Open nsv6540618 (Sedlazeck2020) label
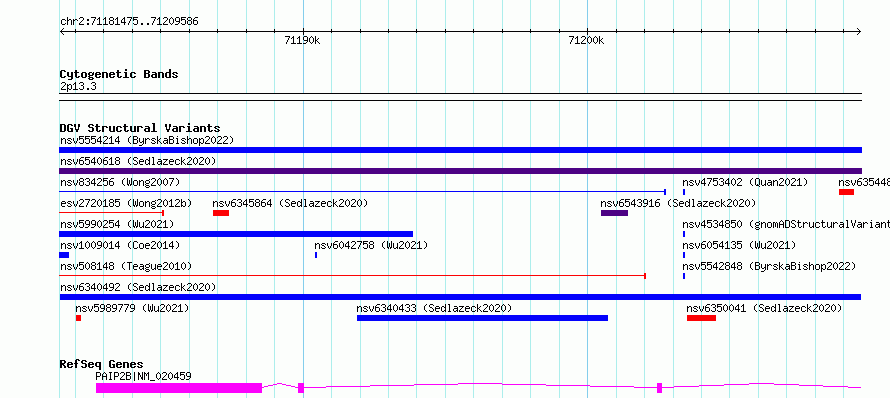 [138, 161]
